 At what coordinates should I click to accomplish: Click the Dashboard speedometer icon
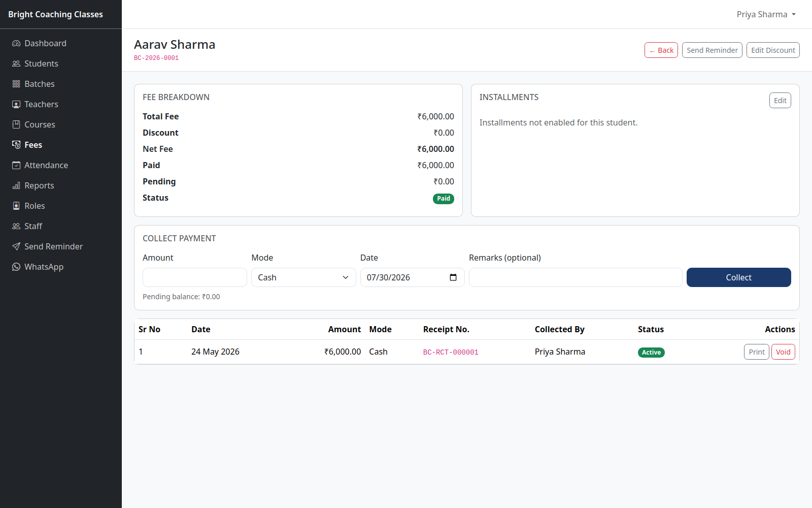point(16,43)
